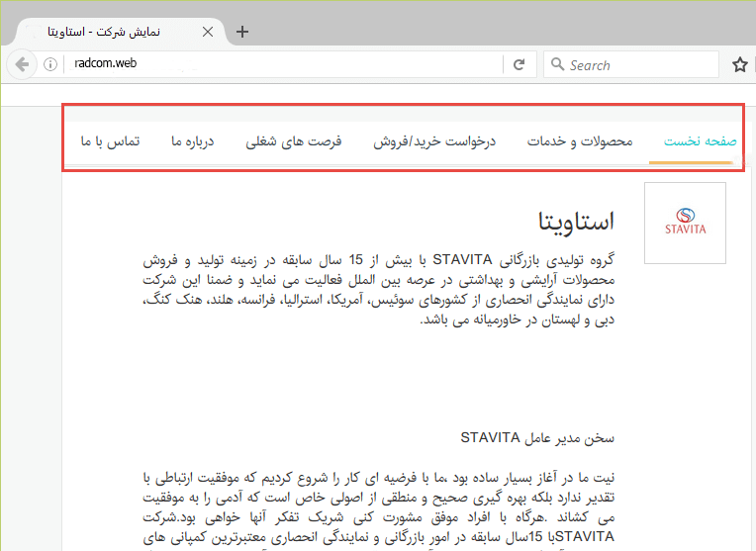Focus the radcom.web address bar
The height and width of the screenshot is (551, 756).
click(x=277, y=65)
